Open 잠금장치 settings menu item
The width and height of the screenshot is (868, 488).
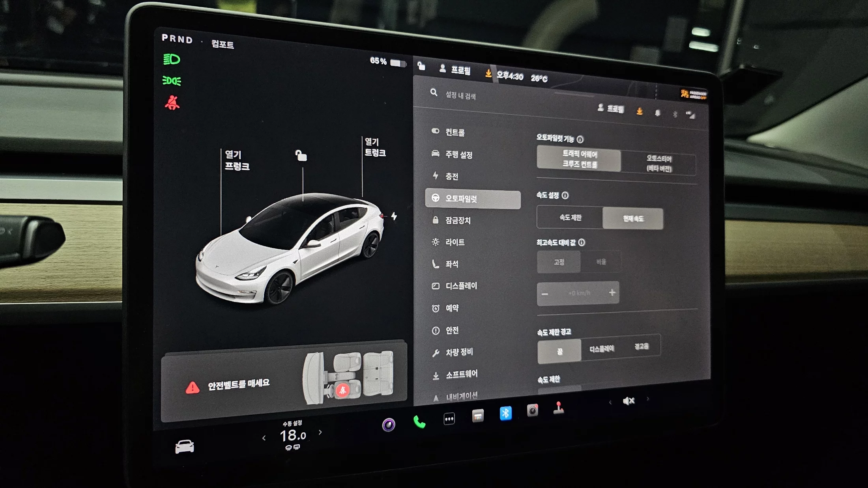[458, 220]
